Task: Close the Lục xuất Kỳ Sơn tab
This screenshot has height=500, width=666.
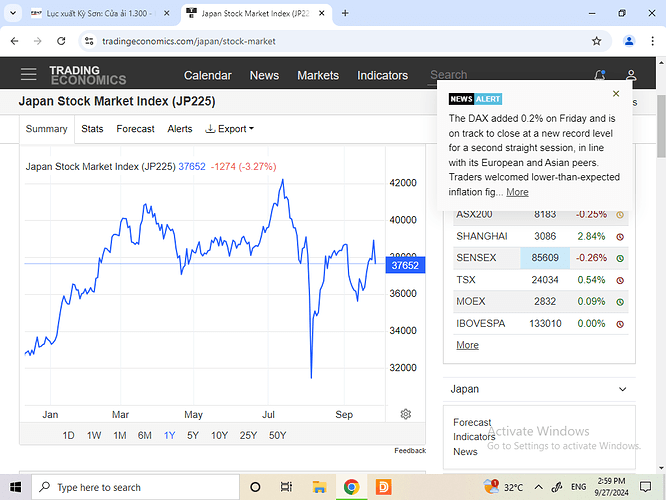Action: pos(167,13)
